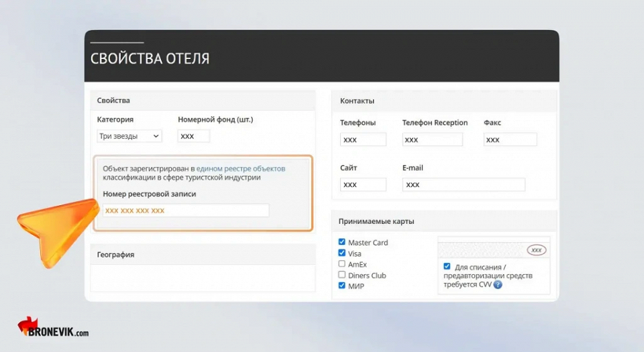Click the Номерной фонд (шт.) input field
Screen dimensions: 644x352
point(194,136)
